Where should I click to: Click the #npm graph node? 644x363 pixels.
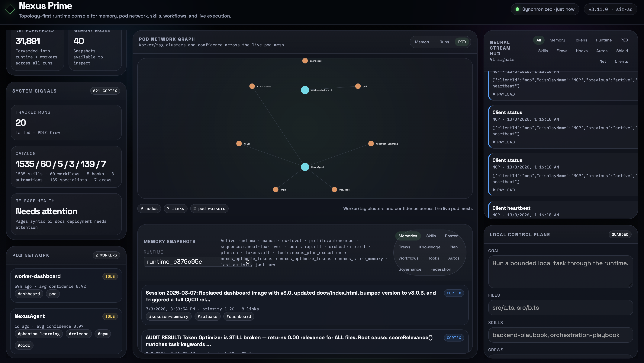tap(275, 190)
